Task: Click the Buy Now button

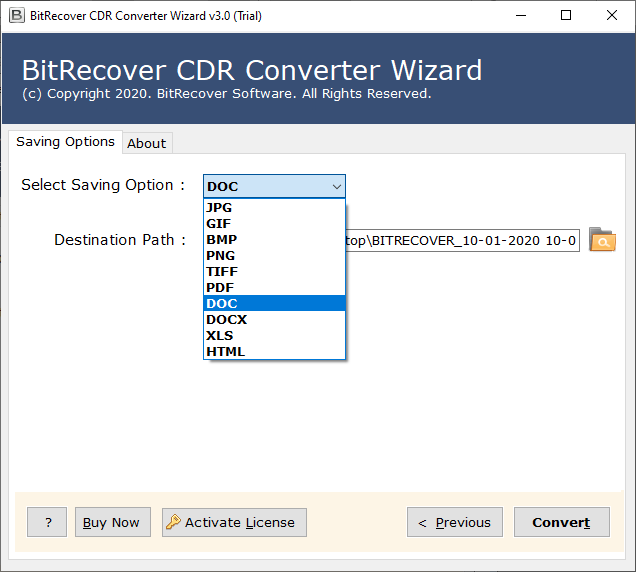Action: point(111,522)
